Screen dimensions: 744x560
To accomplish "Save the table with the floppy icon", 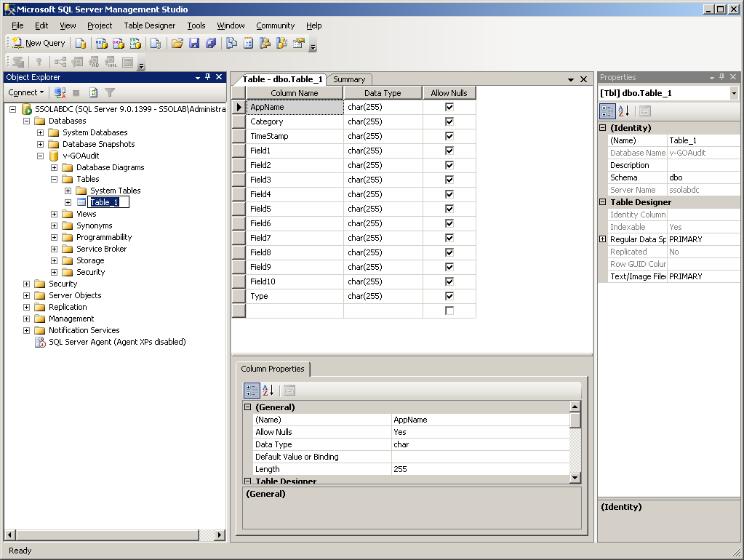I will point(194,43).
